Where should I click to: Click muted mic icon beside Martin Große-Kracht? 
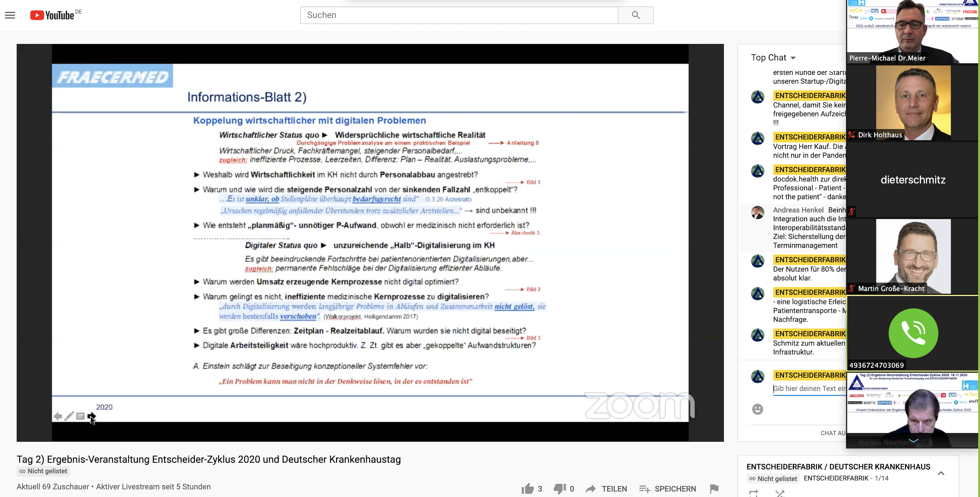pyautogui.click(x=852, y=288)
